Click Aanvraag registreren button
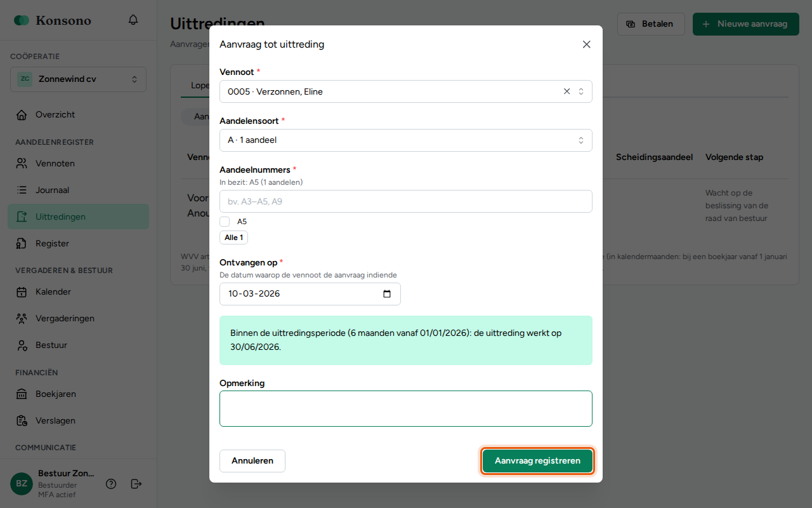The image size is (812, 508). point(537,461)
